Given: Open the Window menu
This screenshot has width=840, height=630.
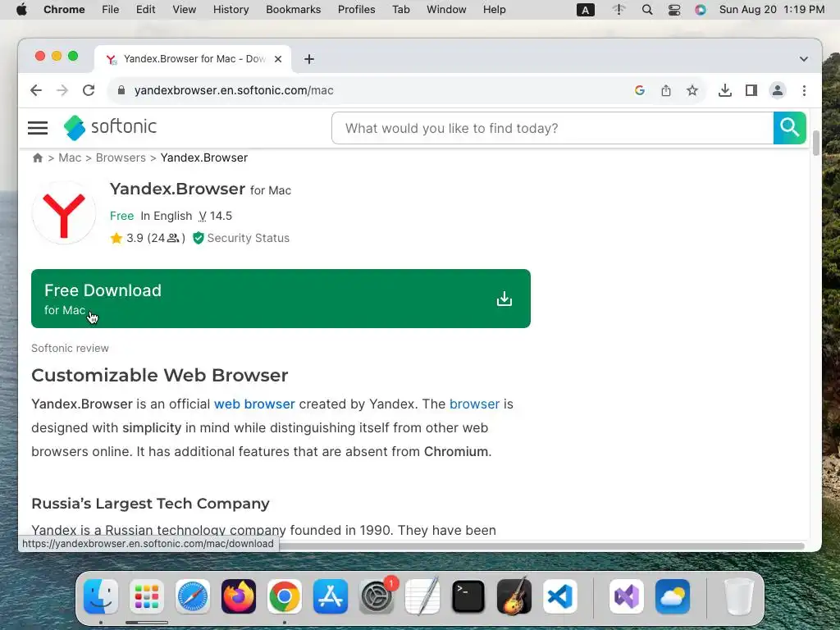Looking at the screenshot, I should (x=446, y=10).
